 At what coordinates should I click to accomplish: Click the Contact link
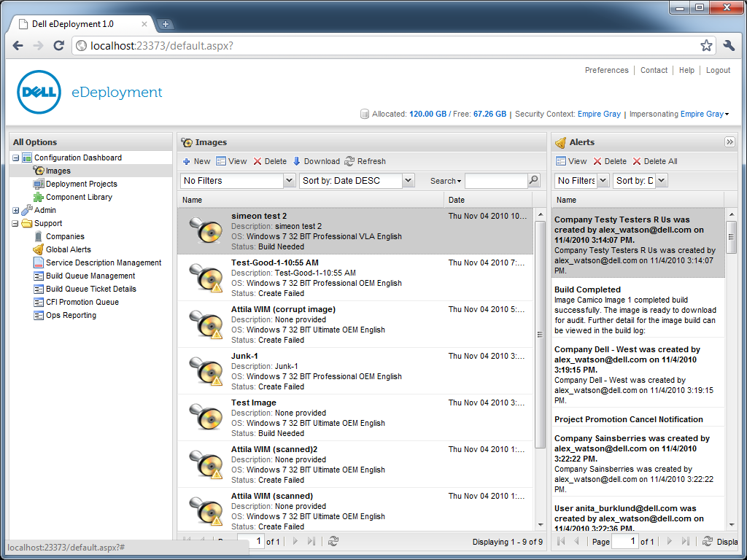tap(654, 70)
